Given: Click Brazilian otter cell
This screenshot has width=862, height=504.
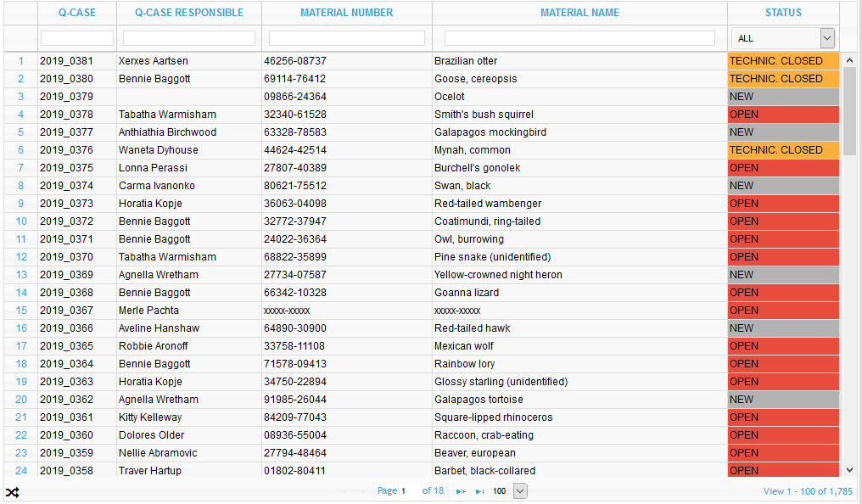Looking at the screenshot, I should (x=580, y=61).
